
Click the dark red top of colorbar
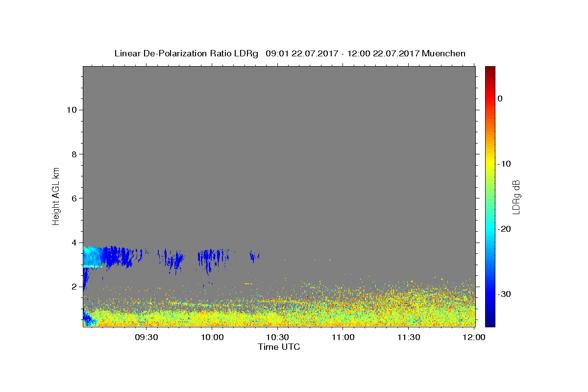(490, 69)
